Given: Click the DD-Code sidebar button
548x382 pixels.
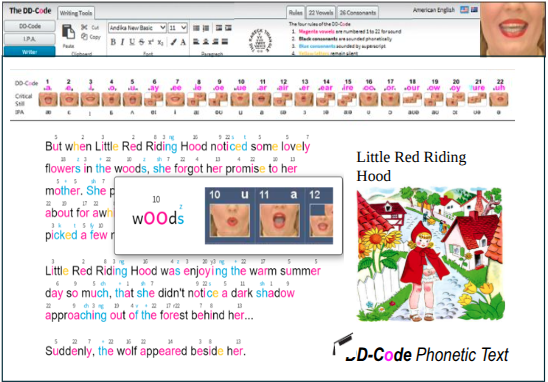Looking at the screenshot, I should click(x=30, y=26).
